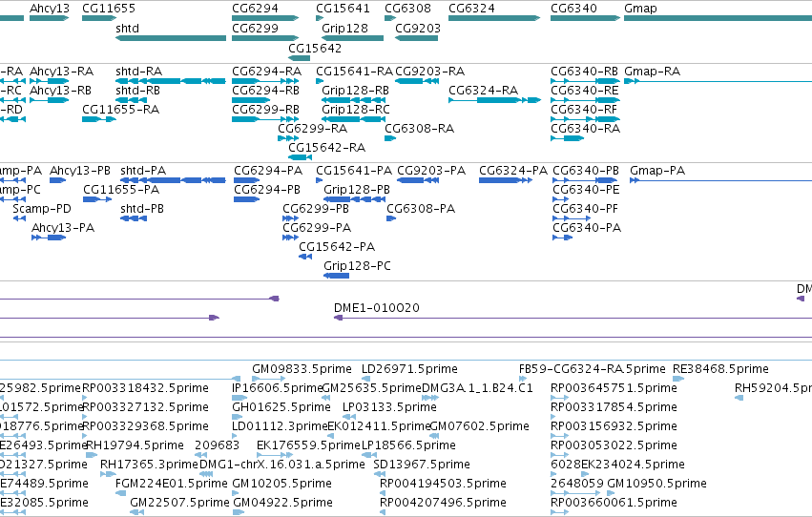Select the Grip128-PB protein label
The width and height of the screenshot is (812, 517).
357,190
